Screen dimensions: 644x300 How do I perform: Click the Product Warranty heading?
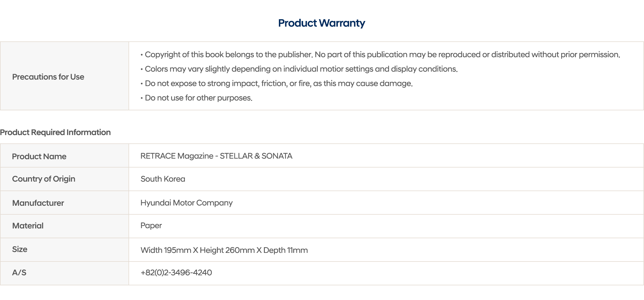321,23
